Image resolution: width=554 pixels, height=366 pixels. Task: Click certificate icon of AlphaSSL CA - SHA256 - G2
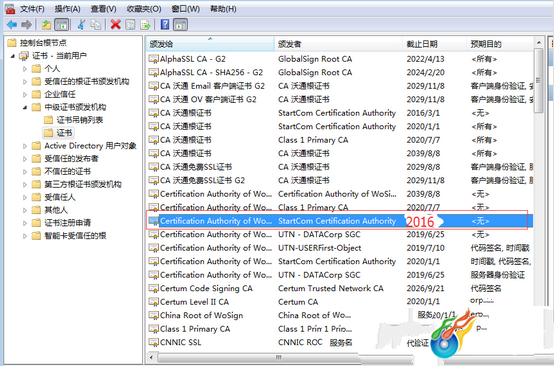(x=153, y=72)
